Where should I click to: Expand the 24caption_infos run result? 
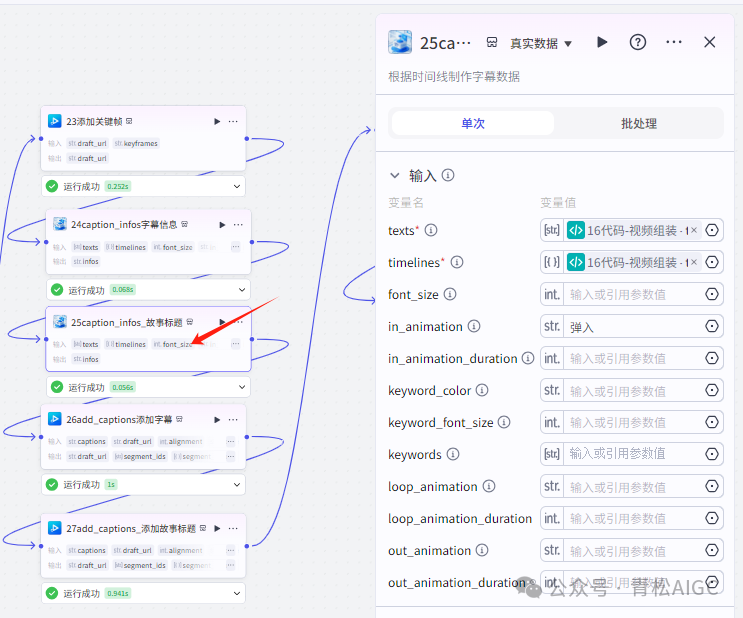click(x=242, y=290)
